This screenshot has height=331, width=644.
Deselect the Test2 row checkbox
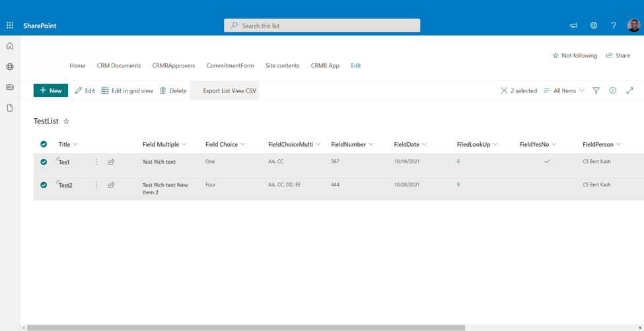[44, 185]
